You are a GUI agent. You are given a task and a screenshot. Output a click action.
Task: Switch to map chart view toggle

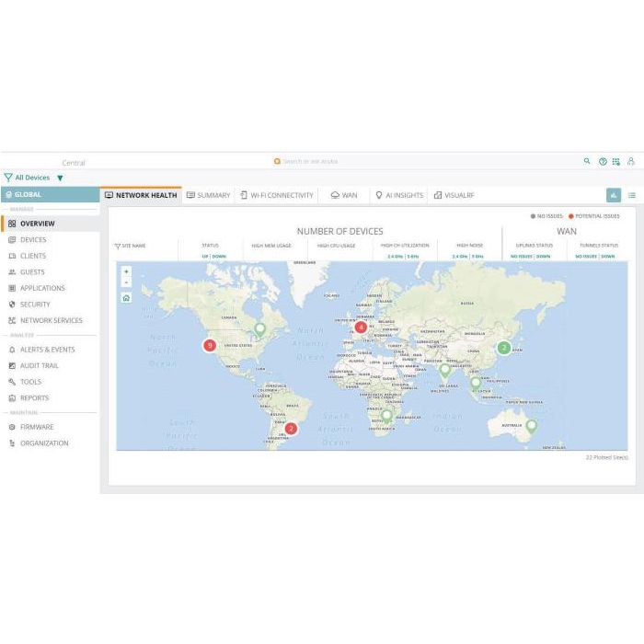click(x=614, y=195)
